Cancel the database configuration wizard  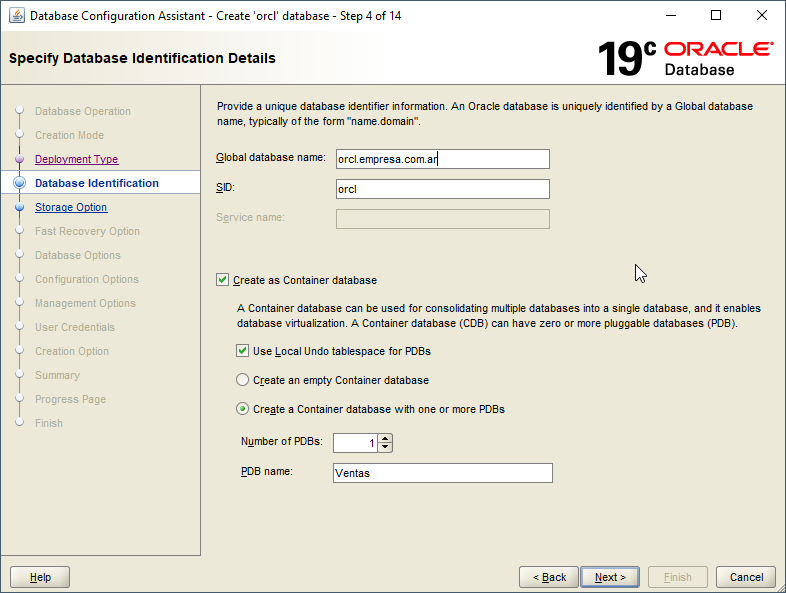click(746, 577)
